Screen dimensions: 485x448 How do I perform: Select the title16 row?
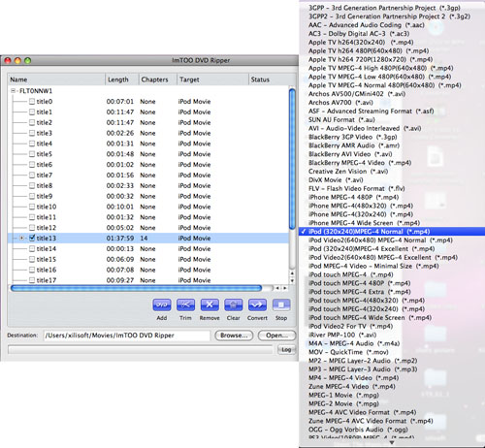click(148, 270)
